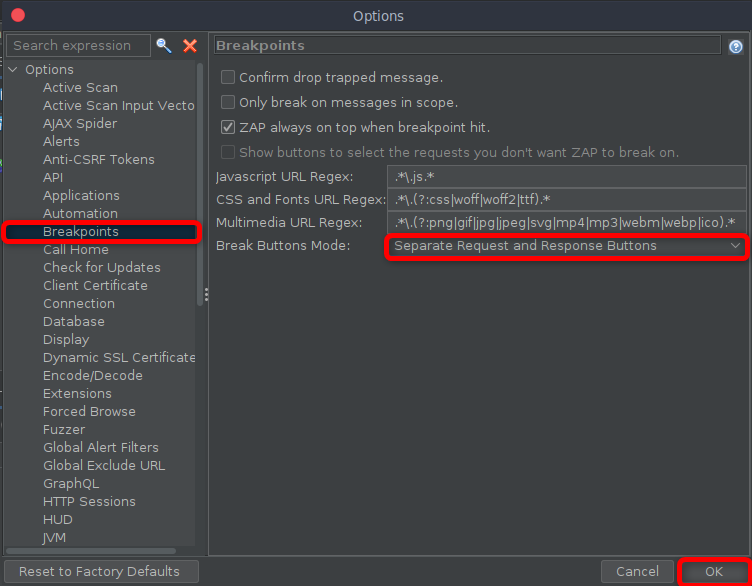Screen dimensions: 752x586
Task: Select Anti-CSRF Tokens entry
Action: [x=99, y=160]
